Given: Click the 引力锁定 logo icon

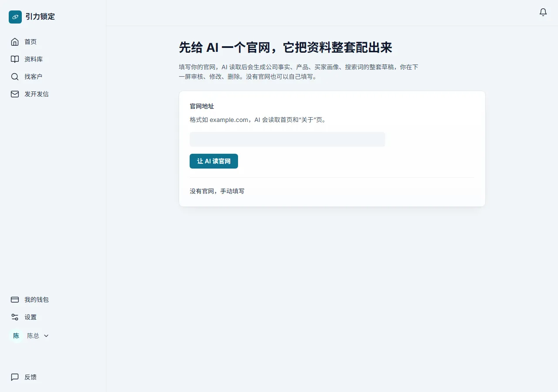Looking at the screenshot, I should point(15,17).
